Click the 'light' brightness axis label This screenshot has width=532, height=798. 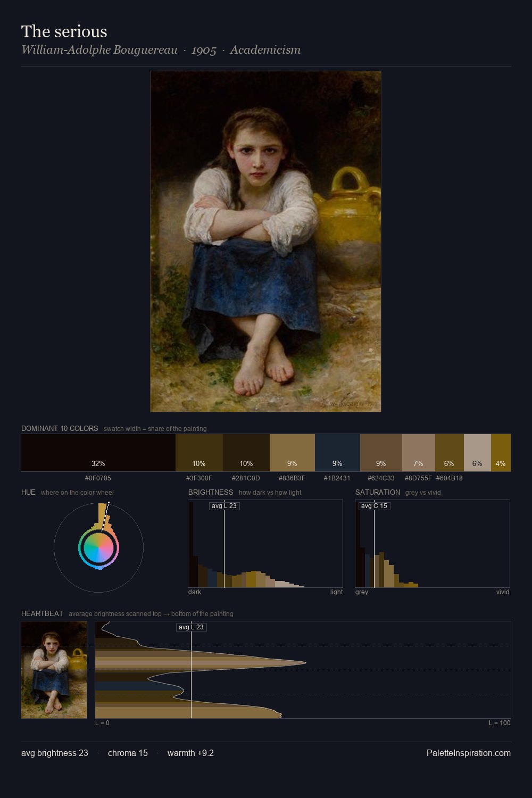coord(336,592)
